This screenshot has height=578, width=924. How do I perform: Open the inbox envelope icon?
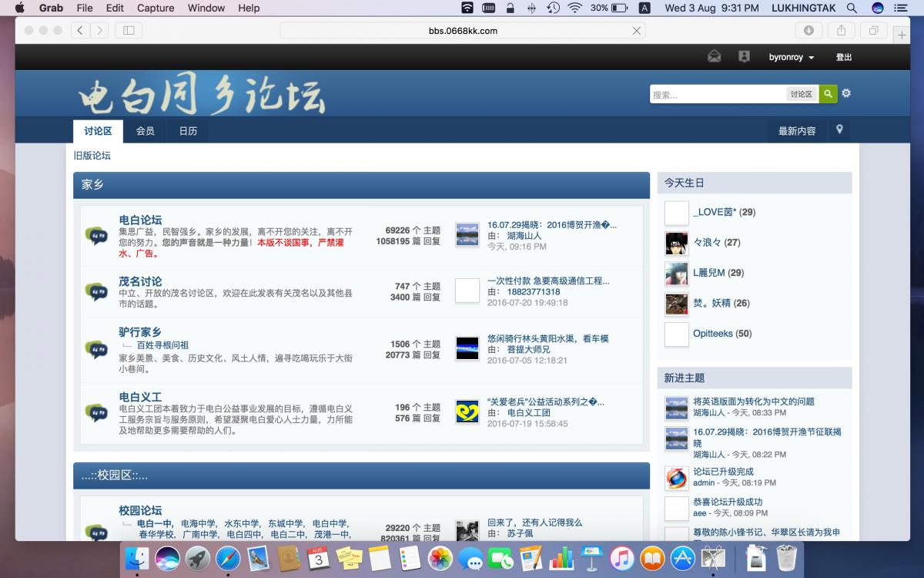pyautogui.click(x=714, y=56)
